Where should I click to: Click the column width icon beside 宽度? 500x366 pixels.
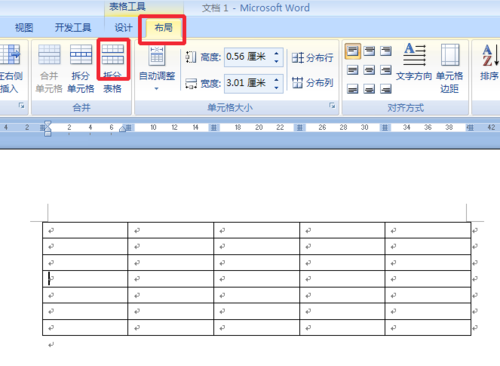(190, 83)
